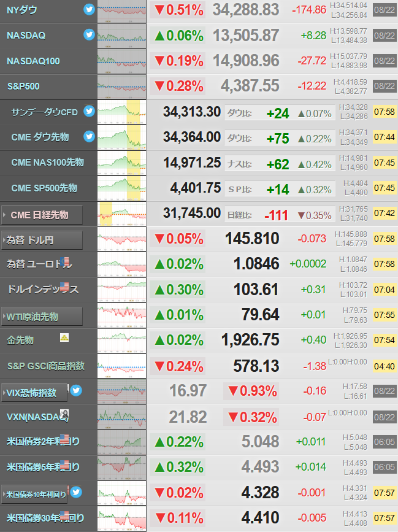This screenshot has height=532, width=398.
Task: Open the S&P GSCI商品指数 link
Action: (46, 366)
